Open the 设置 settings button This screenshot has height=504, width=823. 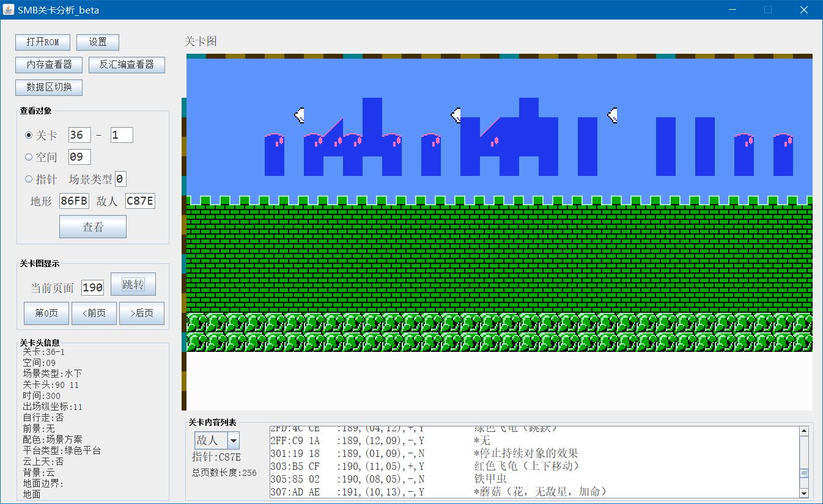(x=98, y=42)
